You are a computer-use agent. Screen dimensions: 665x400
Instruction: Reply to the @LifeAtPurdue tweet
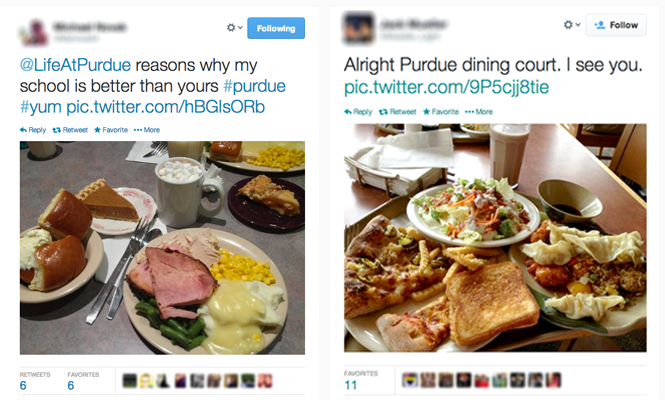coord(33,130)
